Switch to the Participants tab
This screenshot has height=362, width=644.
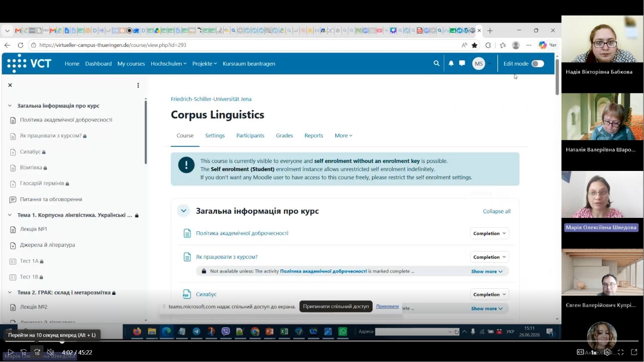coord(250,135)
